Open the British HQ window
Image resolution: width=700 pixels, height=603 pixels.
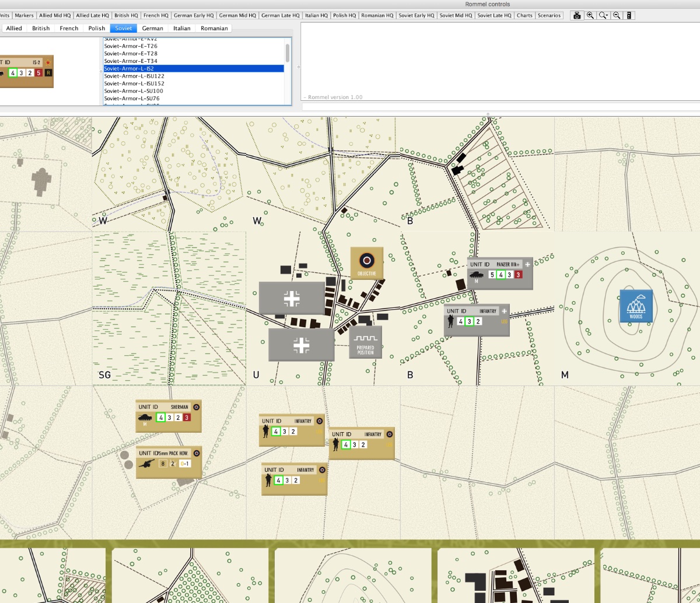(x=126, y=16)
